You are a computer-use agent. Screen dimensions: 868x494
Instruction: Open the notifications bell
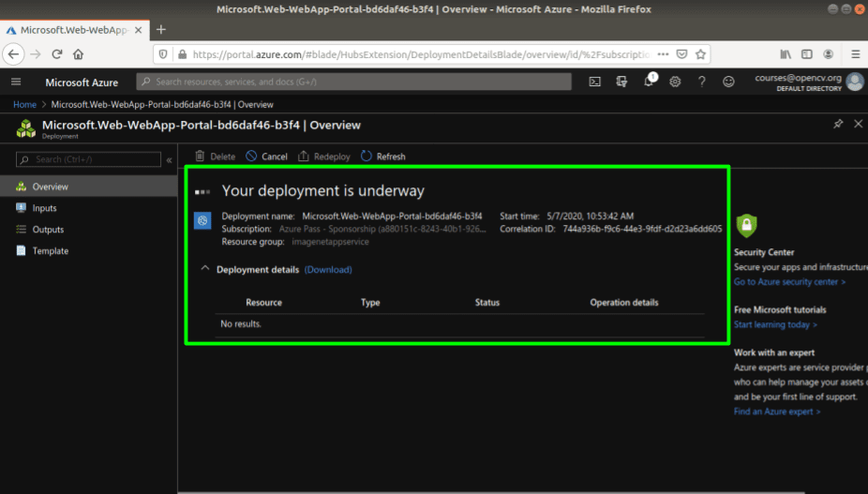pyautogui.click(x=650, y=81)
